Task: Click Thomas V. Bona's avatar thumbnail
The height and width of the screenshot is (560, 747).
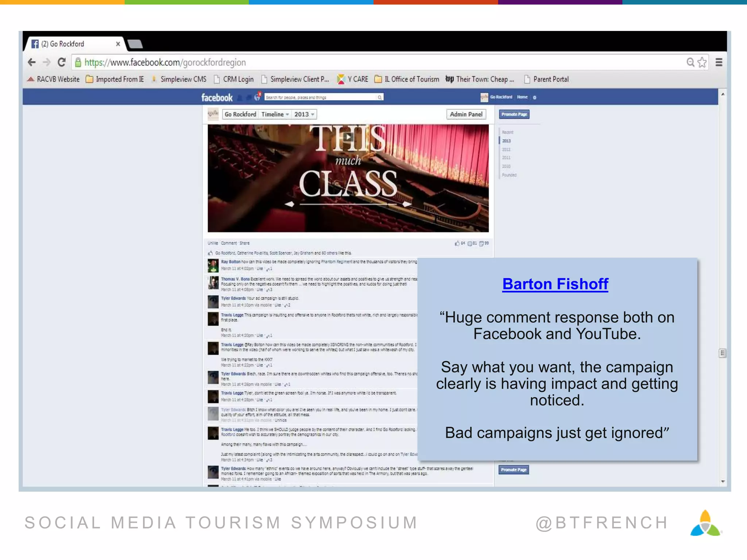Action: tap(213, 283)
